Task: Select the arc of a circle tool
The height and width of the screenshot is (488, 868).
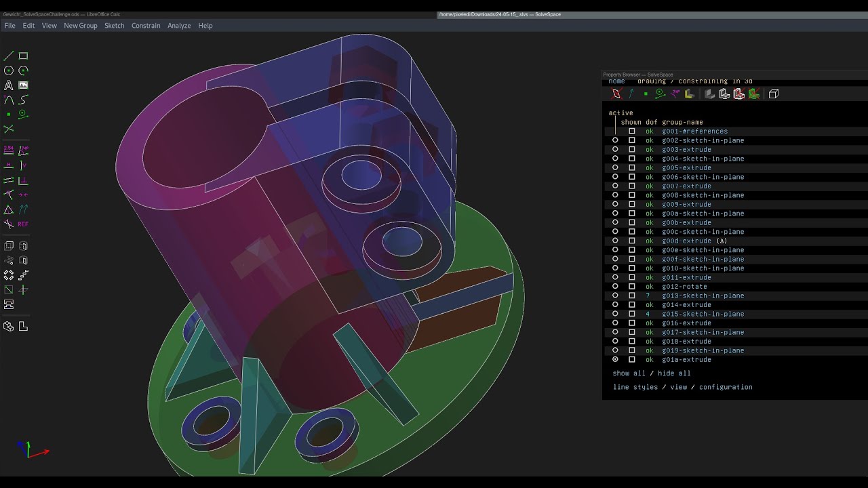Action: tap(23, 70)
